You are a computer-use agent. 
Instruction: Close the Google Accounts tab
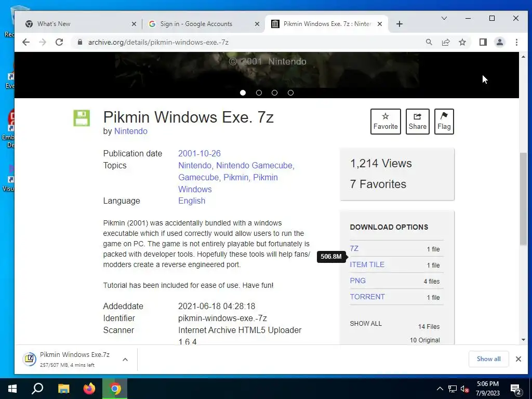pos(257,24)
